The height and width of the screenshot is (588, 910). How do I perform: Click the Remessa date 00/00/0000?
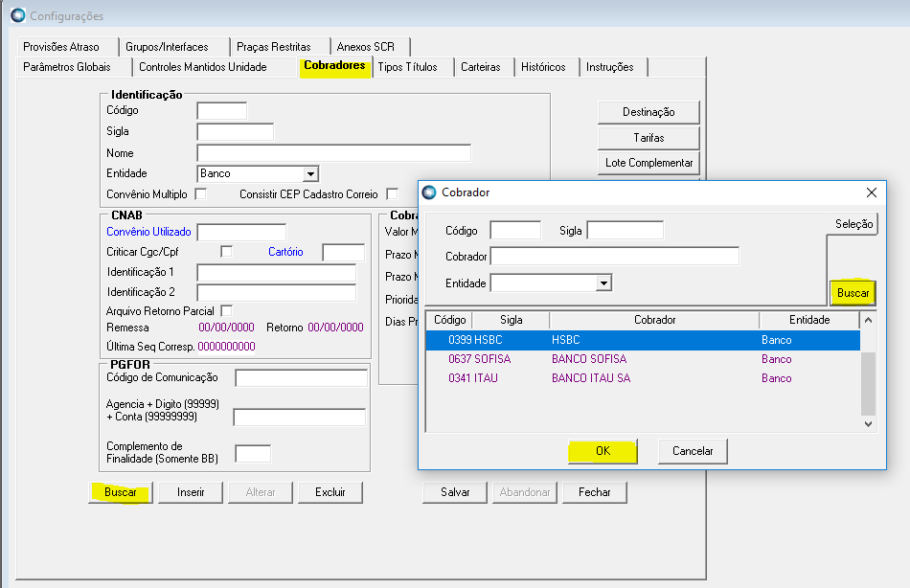(226, 328)
